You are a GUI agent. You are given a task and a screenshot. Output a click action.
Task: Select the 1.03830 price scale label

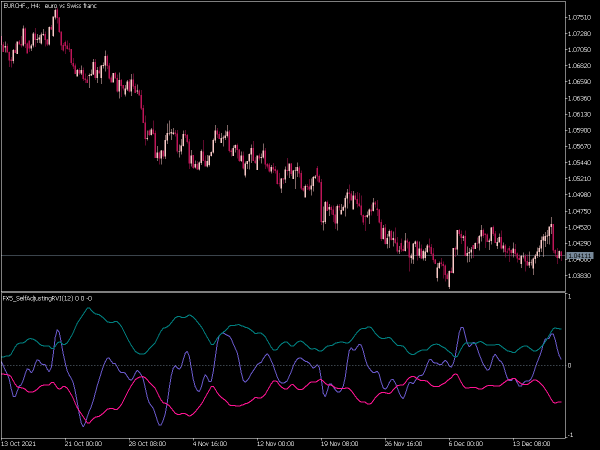[579, 276]
